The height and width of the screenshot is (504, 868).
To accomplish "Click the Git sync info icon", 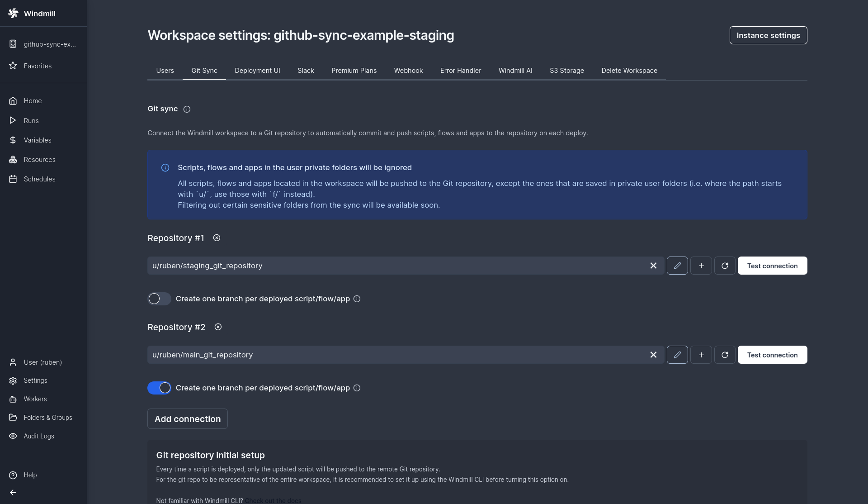I will click(x=187, y=109).
